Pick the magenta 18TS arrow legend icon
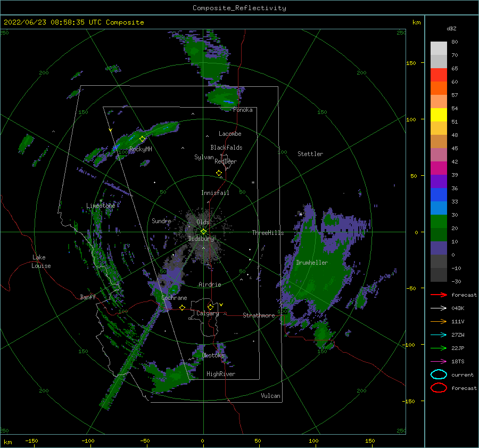 [x=439, y=362]
